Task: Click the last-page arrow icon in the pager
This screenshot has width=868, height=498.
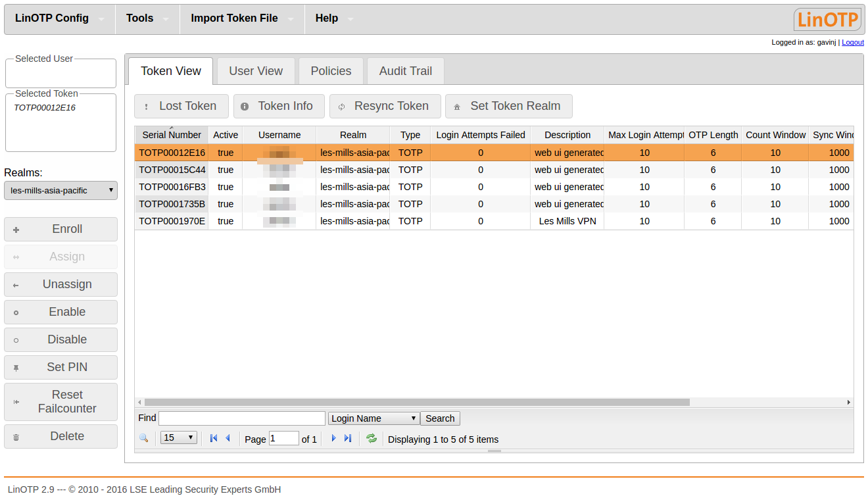Action: pos(348,437)
